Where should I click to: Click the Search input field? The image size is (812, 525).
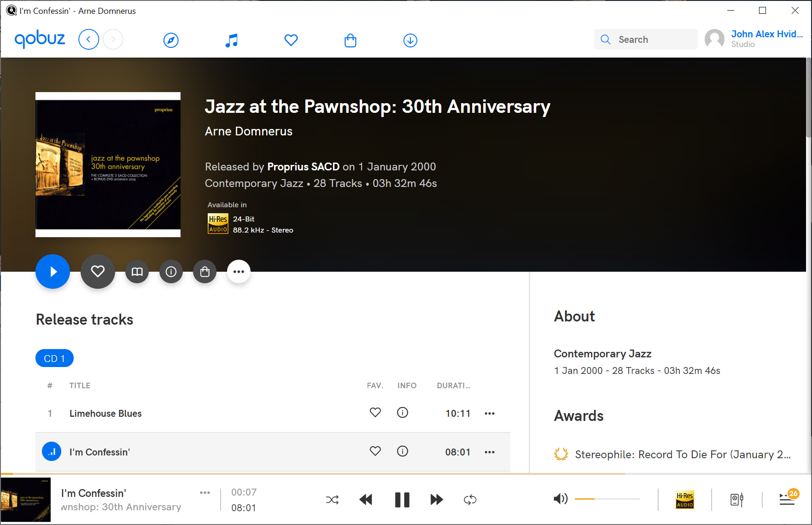[646, 40]
